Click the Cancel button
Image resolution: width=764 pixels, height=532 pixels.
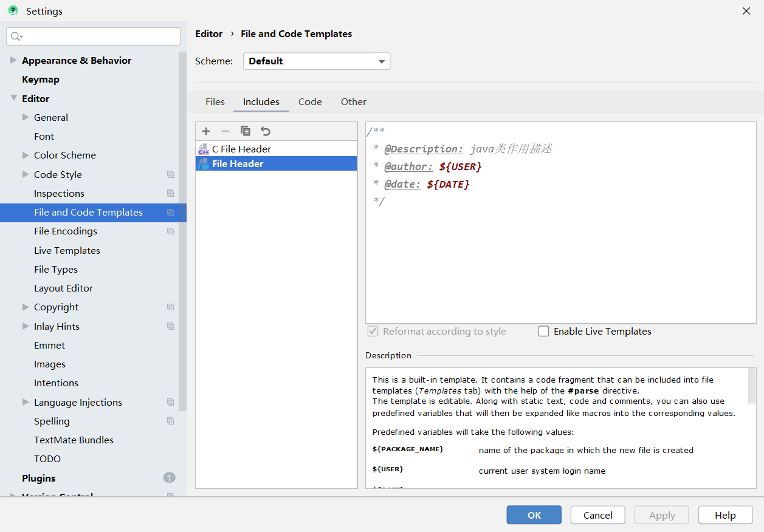tap(598, 515)
